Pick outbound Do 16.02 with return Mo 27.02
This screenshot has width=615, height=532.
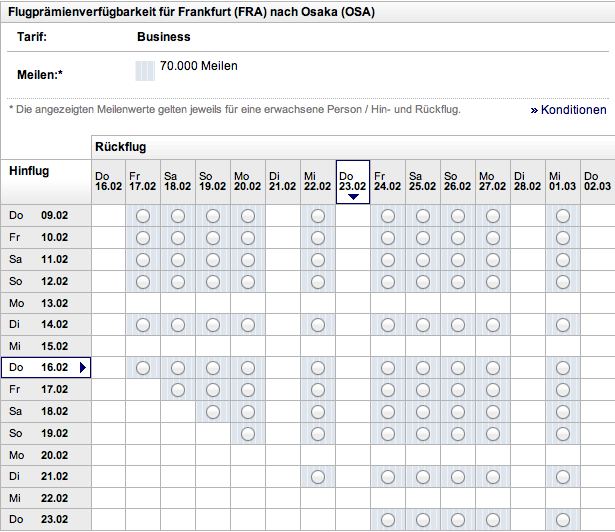(493, 368)
